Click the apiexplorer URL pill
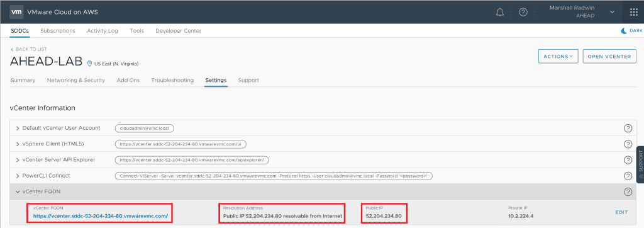This screenshot has height=228, width=644. coord(192,160)
